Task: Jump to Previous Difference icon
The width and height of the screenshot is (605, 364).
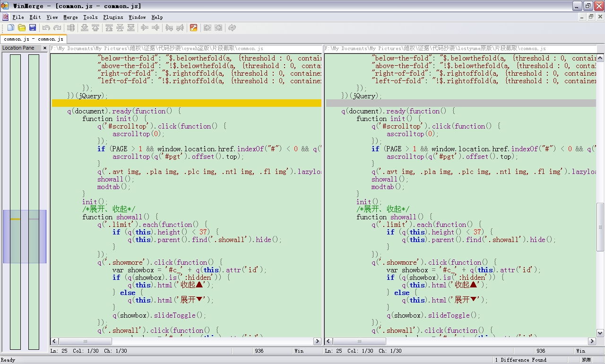Action: coord(95,28)
